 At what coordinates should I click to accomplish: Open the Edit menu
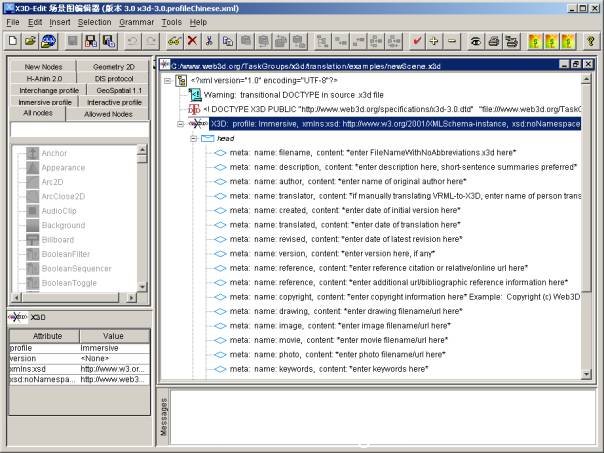(35, 22)
